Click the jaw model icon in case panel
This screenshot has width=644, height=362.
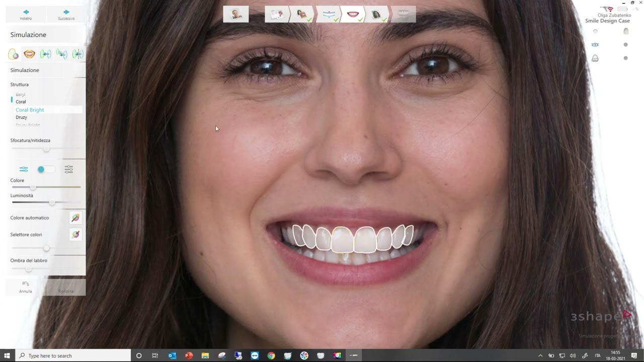click(595, 58)
